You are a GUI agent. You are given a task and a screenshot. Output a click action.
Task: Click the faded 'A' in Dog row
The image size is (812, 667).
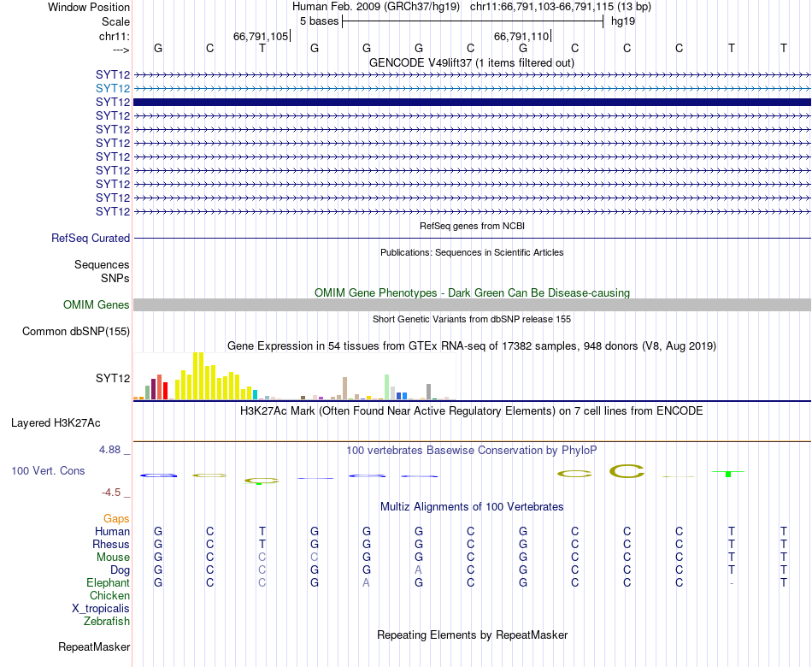point(419,570)
